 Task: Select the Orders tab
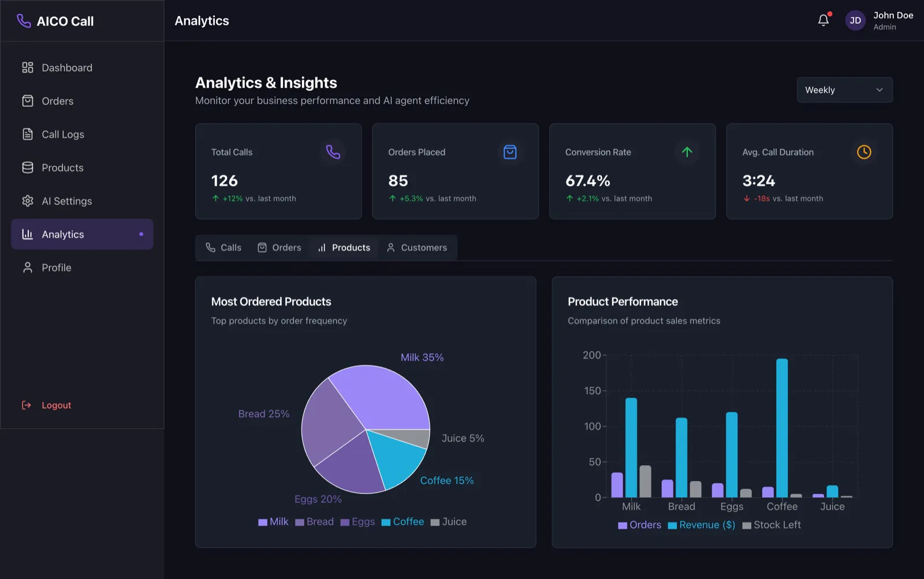(279, 248)
